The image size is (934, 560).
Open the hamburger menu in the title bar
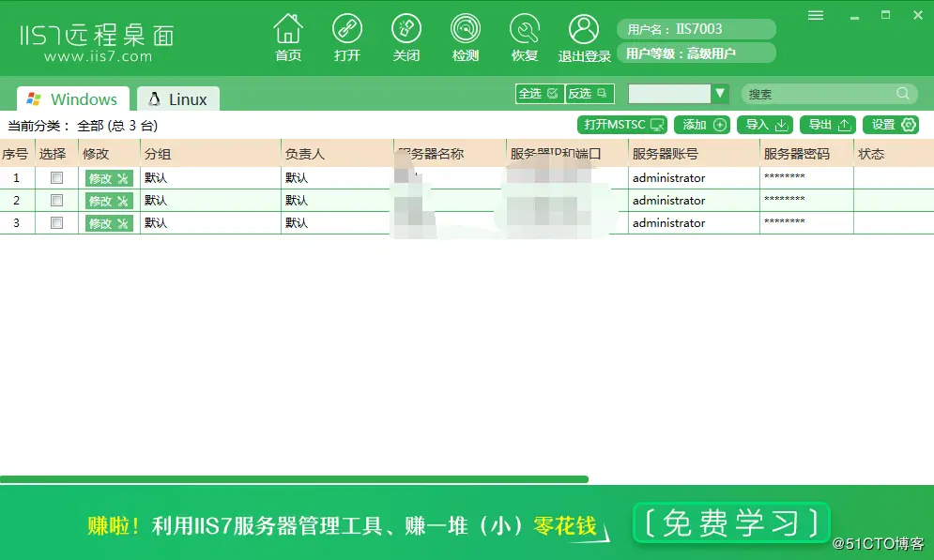point(816,15)
